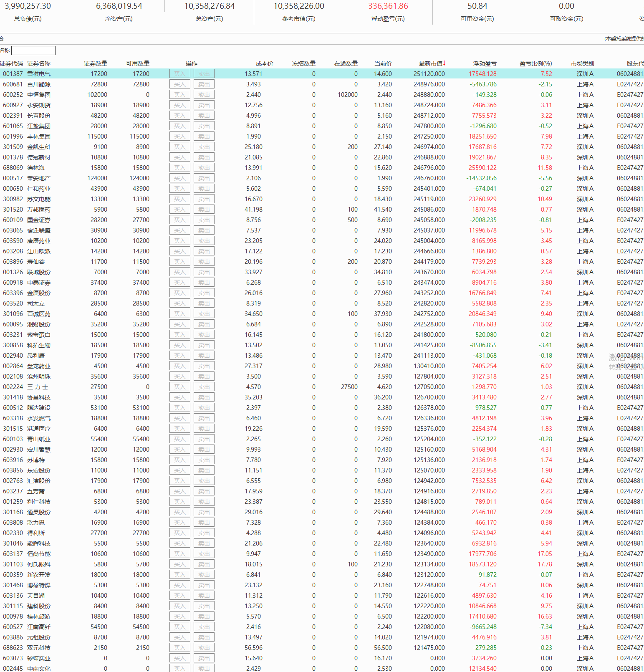The width and height of the screenshot is (644, 672).
Task: Select stock code 603208 江山欧派
Action: (13, 251)
